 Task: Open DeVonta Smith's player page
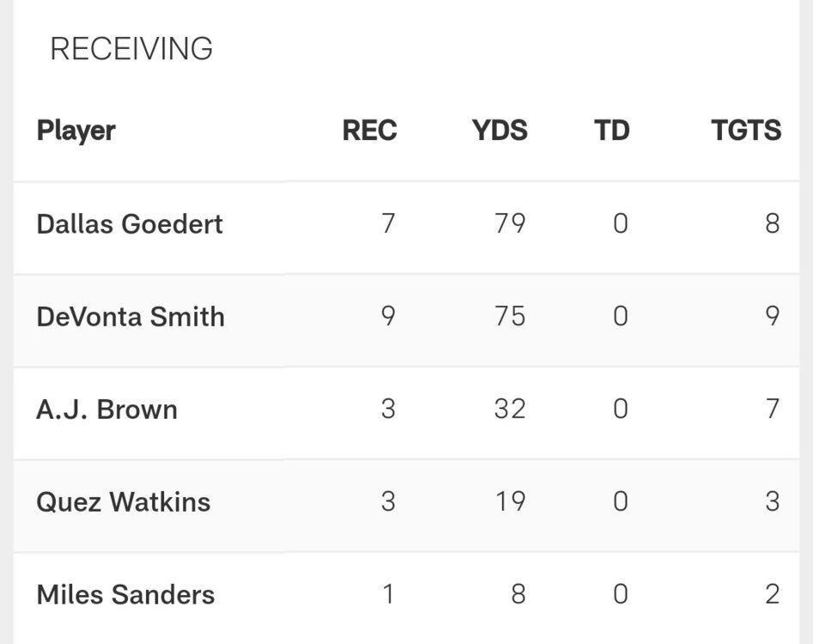[130, 317]
